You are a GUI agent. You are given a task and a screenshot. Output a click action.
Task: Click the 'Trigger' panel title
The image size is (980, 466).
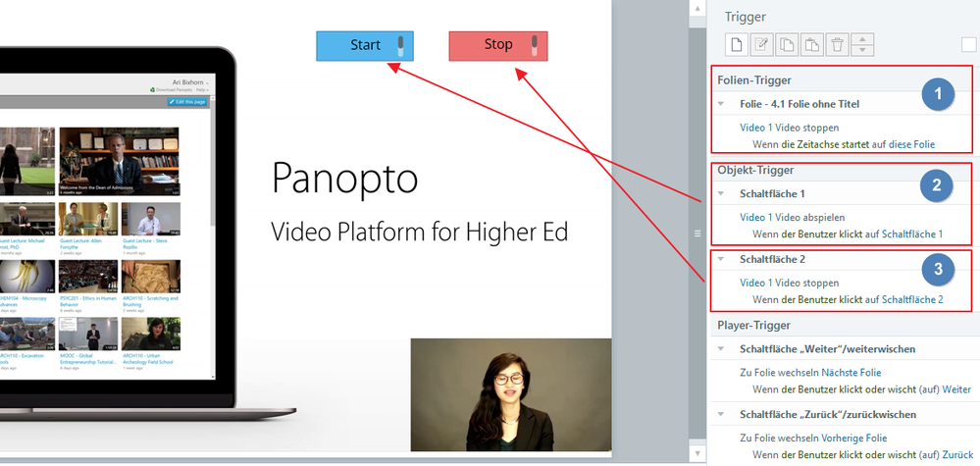[745, 18]
